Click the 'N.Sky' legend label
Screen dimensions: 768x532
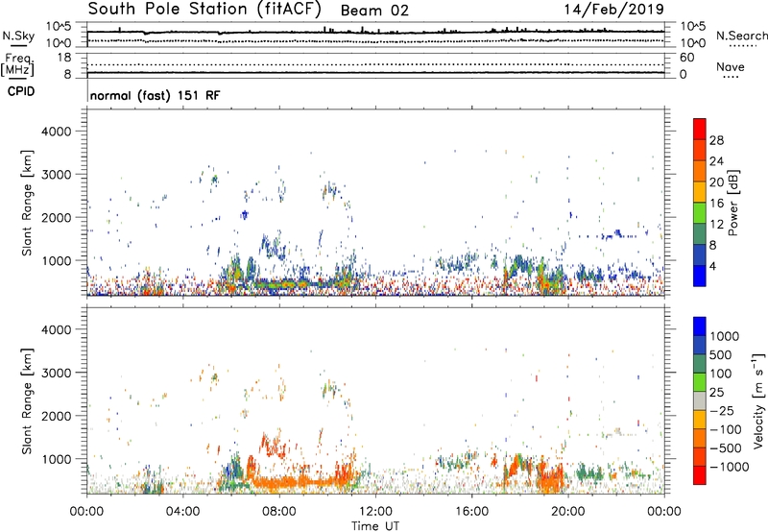(x=18, y=36)
